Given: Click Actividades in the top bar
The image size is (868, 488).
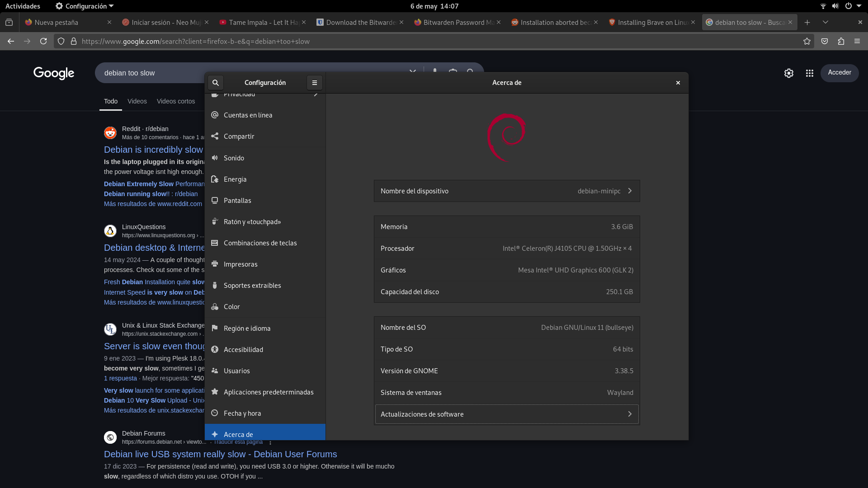Looking at the screenshot, I should [23, 6].
